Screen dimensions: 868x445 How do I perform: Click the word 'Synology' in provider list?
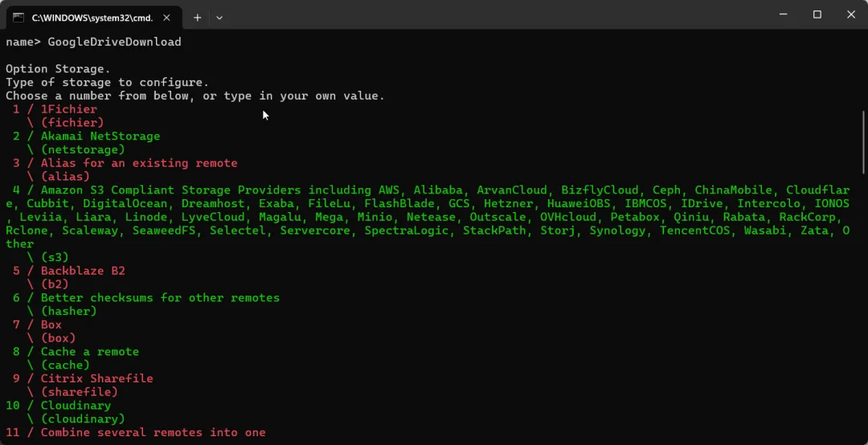[617, 231]
